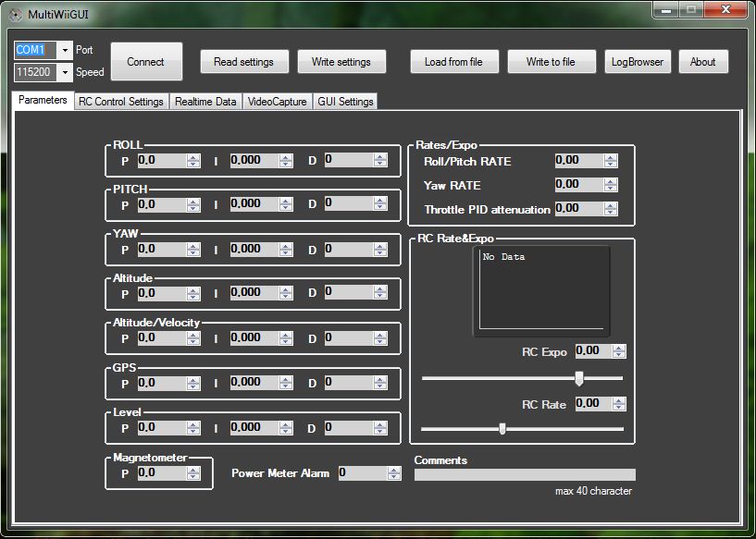Open the 115200 speed dropdown
Screen dimensions: 756x539
(x=65, y=72)
